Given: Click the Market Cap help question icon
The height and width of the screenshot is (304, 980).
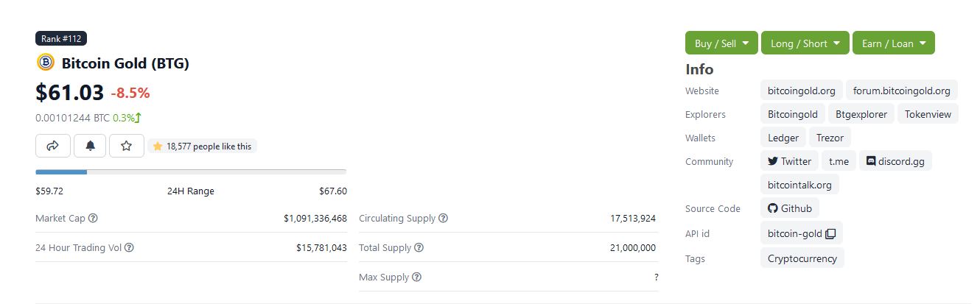Looking at the screenshot, I should [93, 219].
